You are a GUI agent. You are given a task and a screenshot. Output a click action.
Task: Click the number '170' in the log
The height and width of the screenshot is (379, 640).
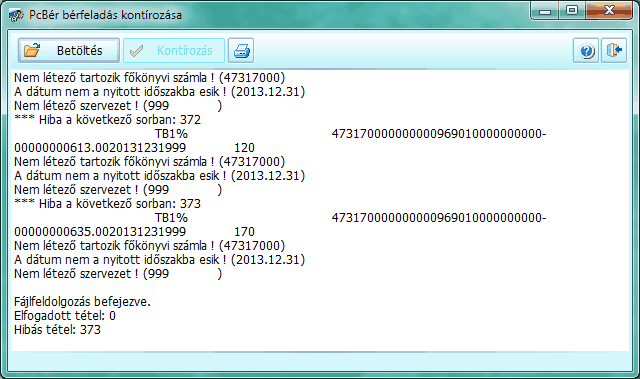tap(244, 232)
